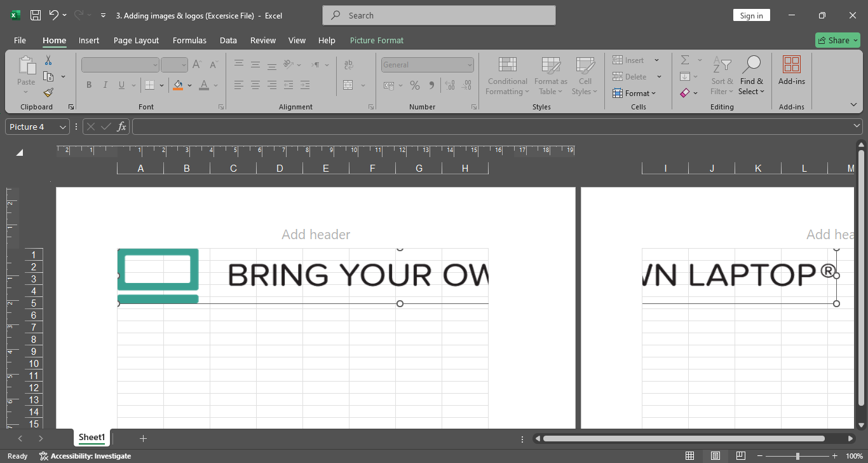Click the Undo arrow icon

tap(54, 15)
